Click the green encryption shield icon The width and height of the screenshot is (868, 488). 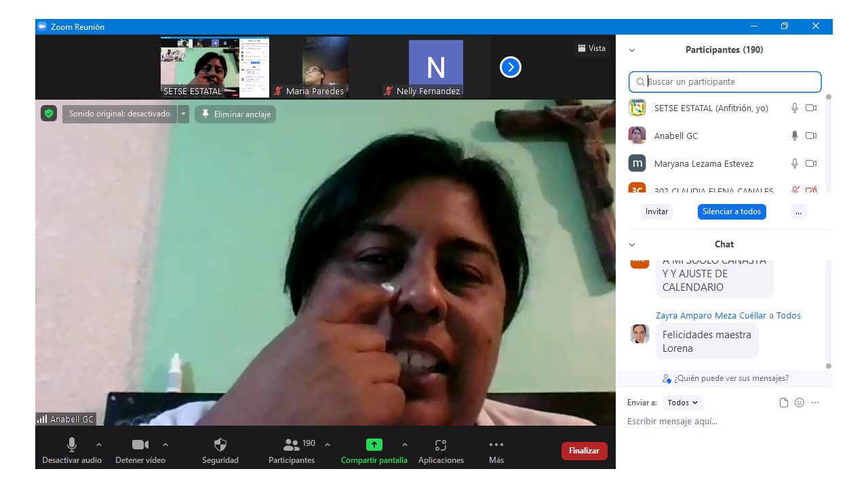[x=48, y=113]
